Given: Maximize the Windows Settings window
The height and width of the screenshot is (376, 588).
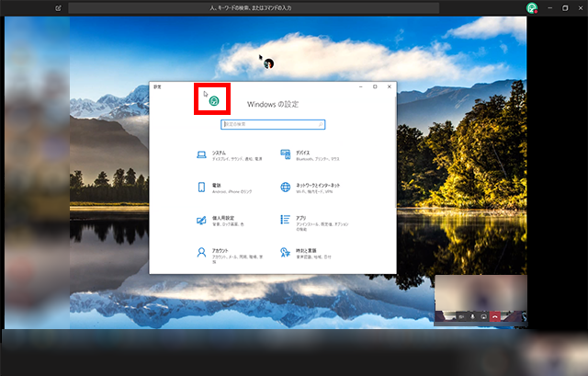Looking at the screenshot, I should 375,86.
